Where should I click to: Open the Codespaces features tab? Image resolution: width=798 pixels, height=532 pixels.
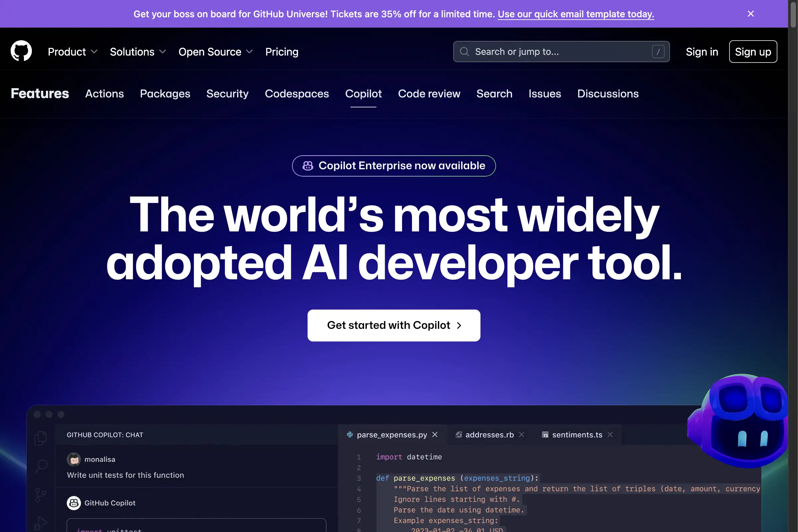[297, 94]
